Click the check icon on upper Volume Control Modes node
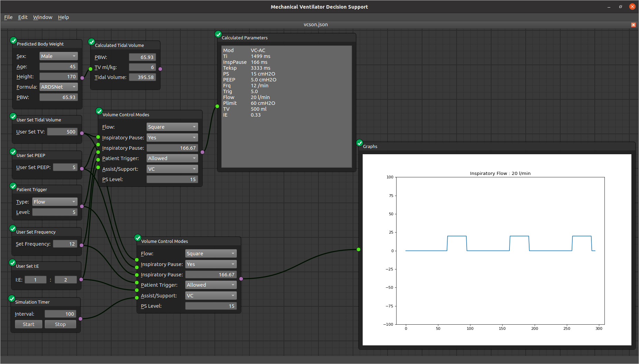Viewport: 639px width, 364px height. [99, 111]
